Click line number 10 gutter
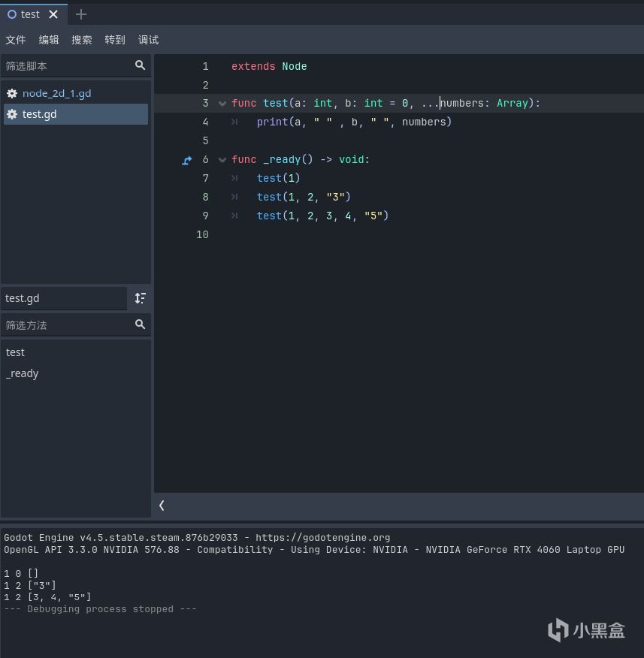The image size is (644, 658). pyautogui.click(x=202, y=234)
